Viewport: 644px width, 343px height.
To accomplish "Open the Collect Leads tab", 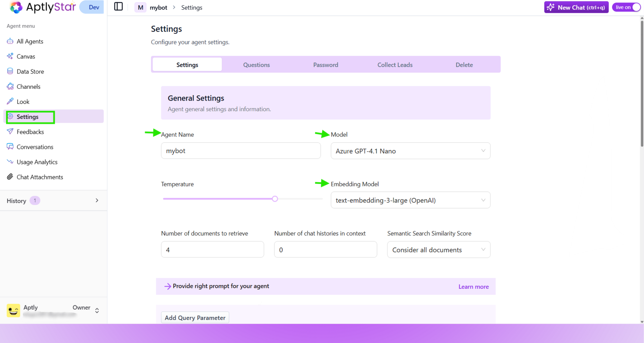I will click(394, 64).
